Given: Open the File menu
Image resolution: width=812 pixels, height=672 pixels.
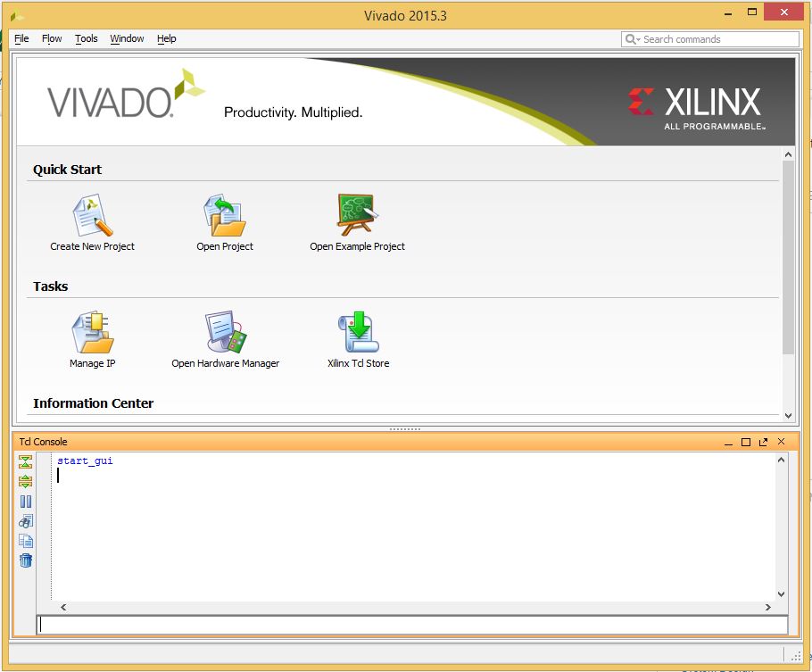Looking at the screenshot, I should 21,39.
